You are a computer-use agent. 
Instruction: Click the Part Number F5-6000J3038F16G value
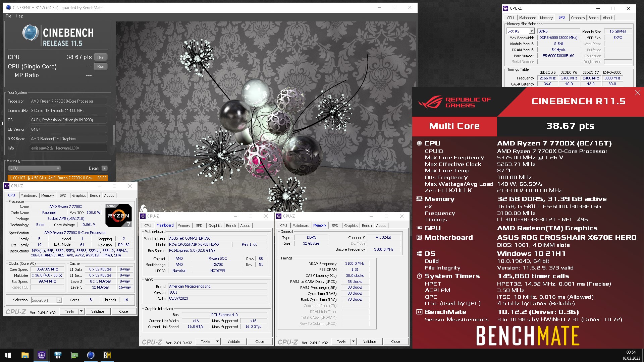(x=558, y=56)
